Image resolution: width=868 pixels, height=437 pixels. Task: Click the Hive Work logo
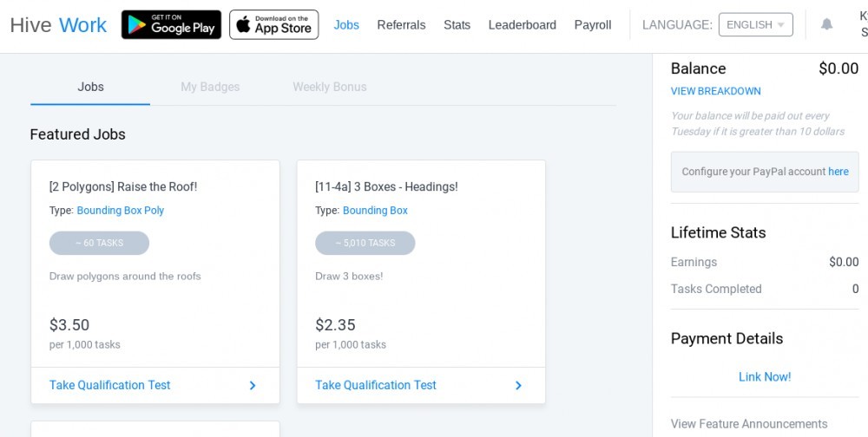tap(58, 25)
